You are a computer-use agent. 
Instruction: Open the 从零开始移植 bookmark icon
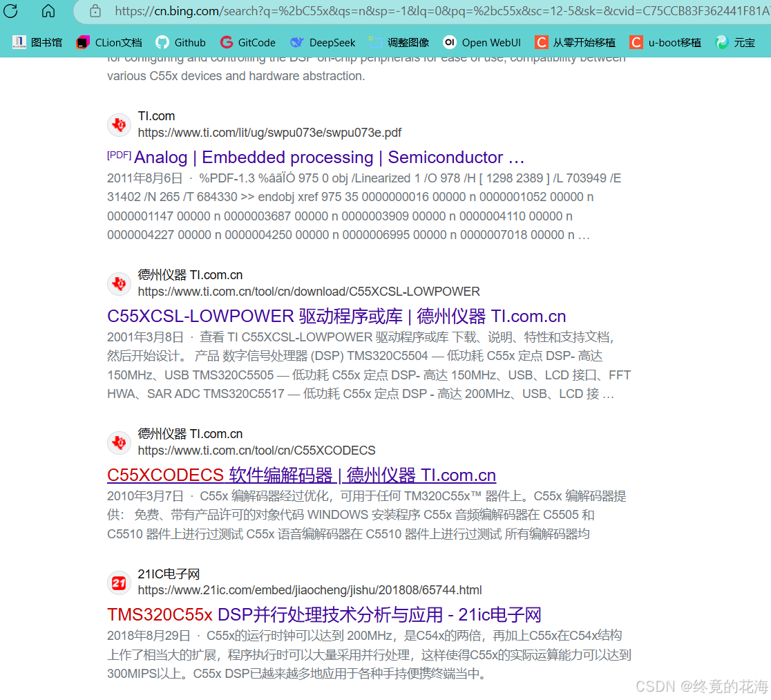point(542,42)
